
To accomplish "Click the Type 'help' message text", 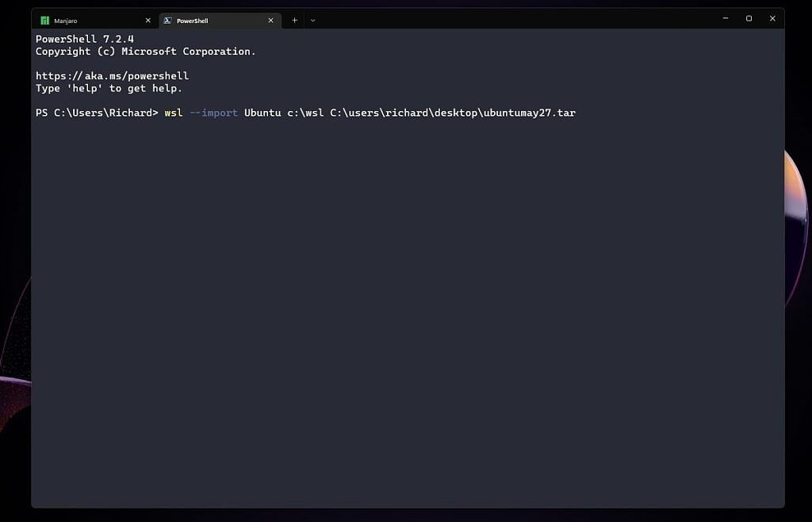I will coord(108,88).
